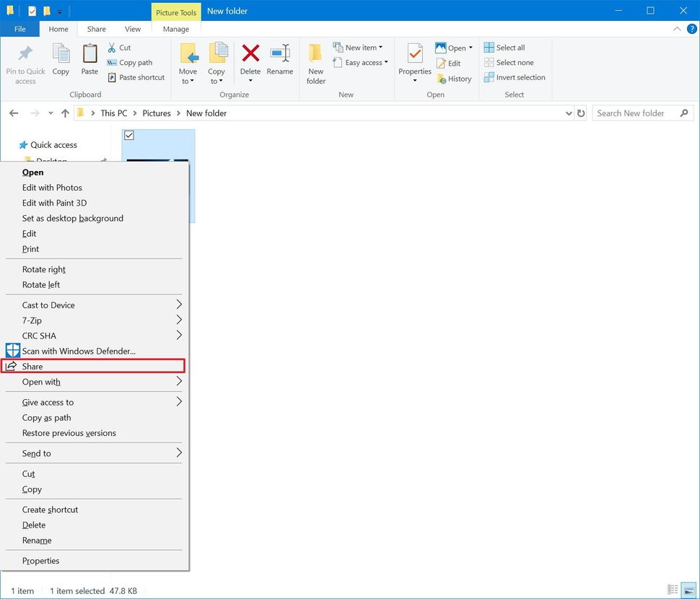Switch to the Manage ribbon tab
This screenshot has width=700, height=599.
[175, 29]
